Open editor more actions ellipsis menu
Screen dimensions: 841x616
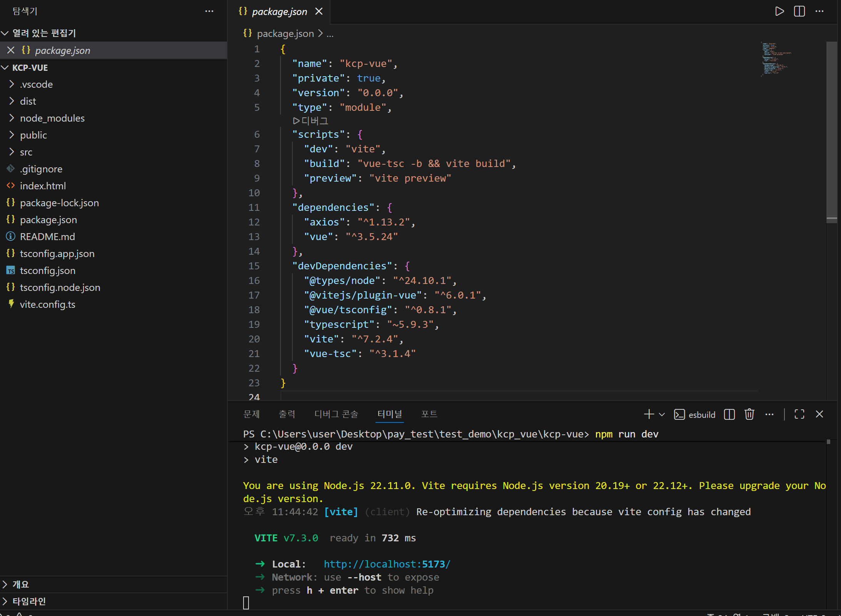click(819, 11)
